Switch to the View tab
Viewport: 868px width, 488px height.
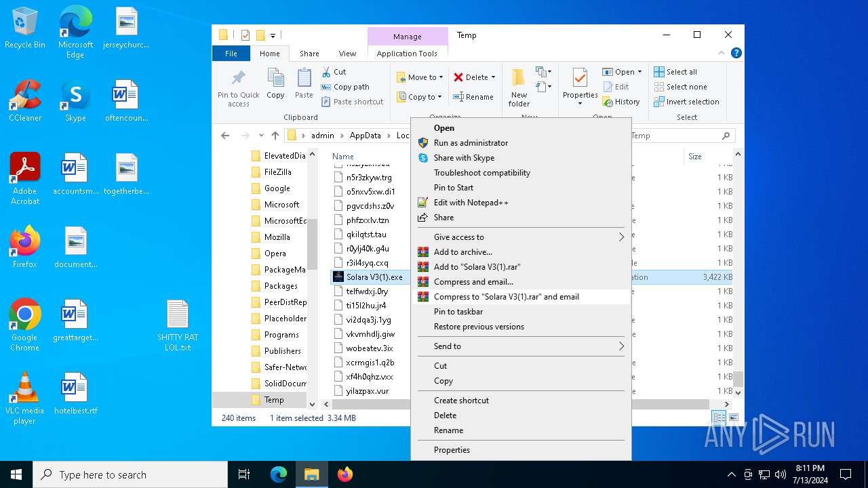[x=347, y=54]
